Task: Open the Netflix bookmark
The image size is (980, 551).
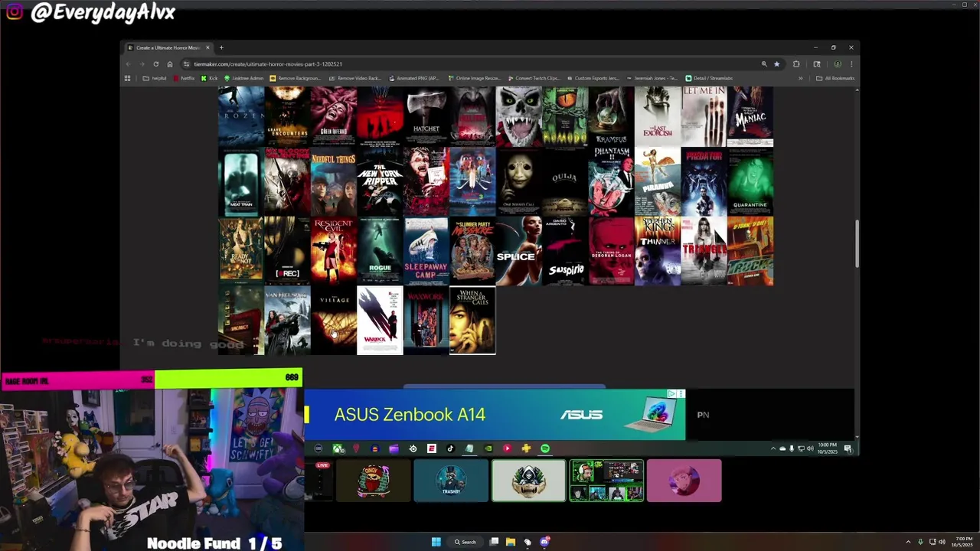Action: pos(184,78)
